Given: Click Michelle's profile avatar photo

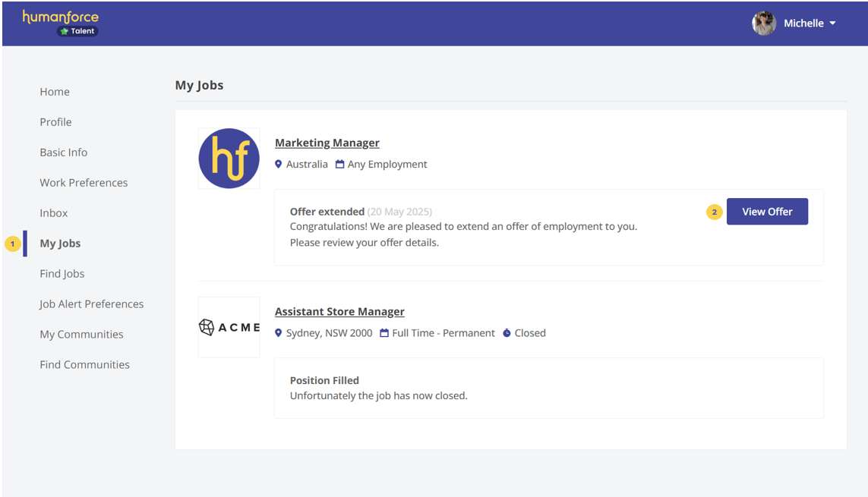Looking at the screenshot, I should pyautogui.click(x=763, y=24).
